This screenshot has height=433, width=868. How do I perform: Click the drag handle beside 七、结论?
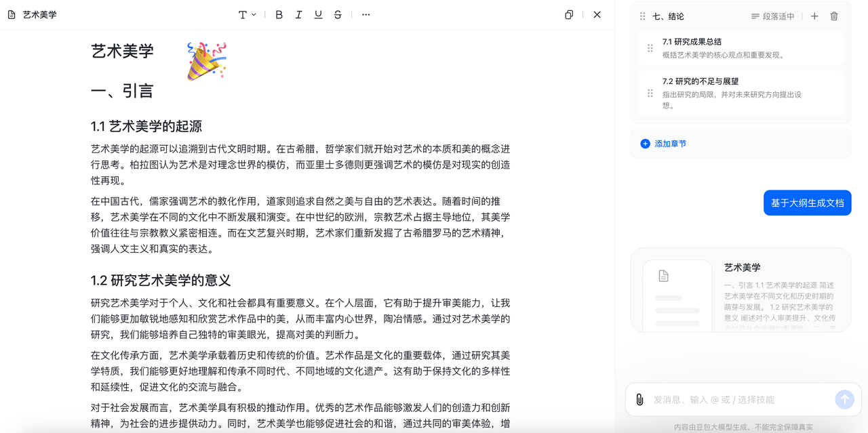point(643,16)
